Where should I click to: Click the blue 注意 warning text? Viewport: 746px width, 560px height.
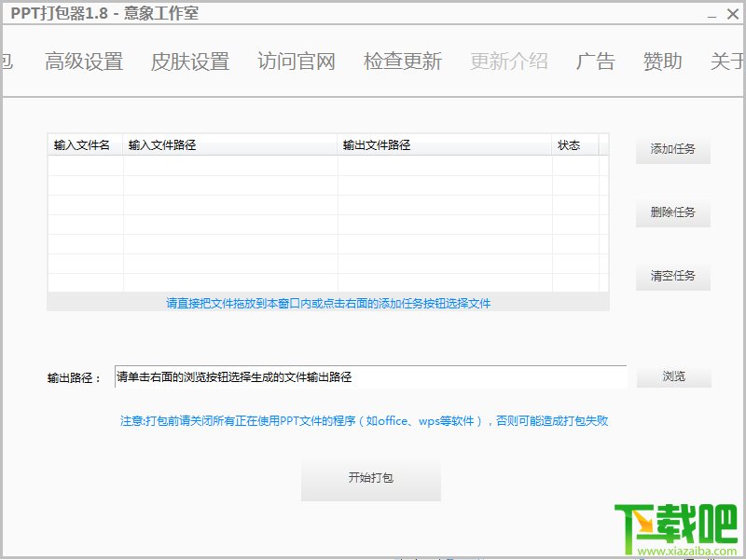[x=364, y=421]
